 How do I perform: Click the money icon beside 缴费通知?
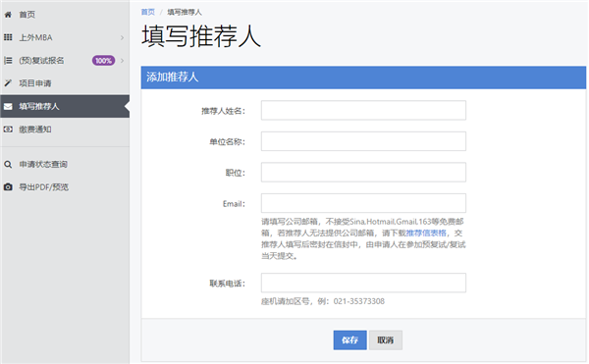[8, 130]
